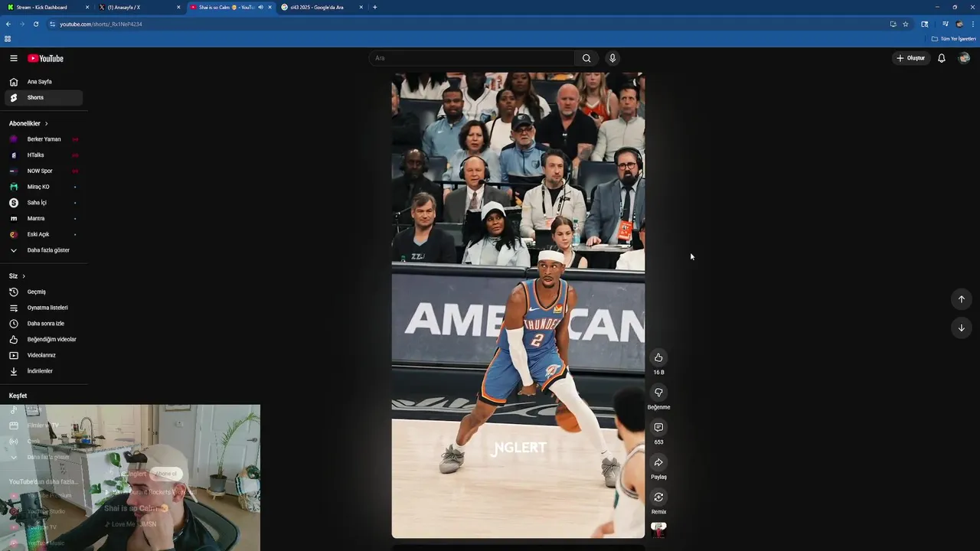Remix this Short
Image resolution: width=980 pixels, height=551 pixels.
tap(658, 497)
